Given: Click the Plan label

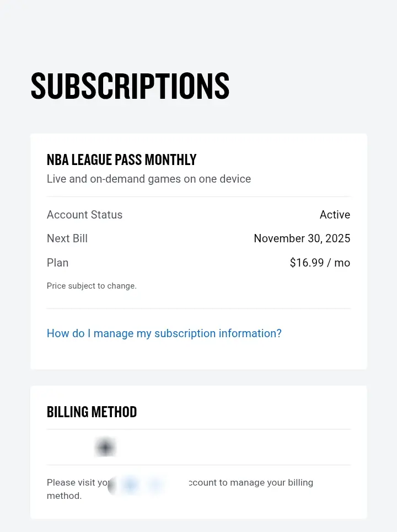Looking at the screenshot, I should [58, 263].
